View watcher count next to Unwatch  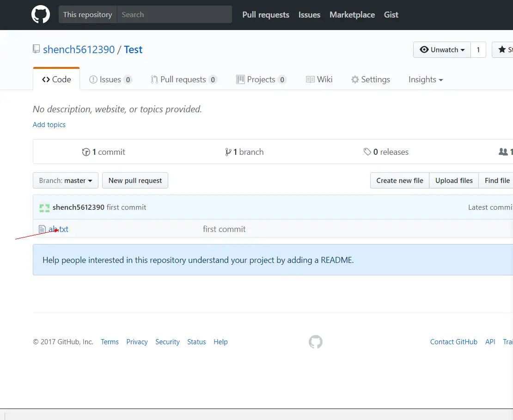[x=478, y=50]
